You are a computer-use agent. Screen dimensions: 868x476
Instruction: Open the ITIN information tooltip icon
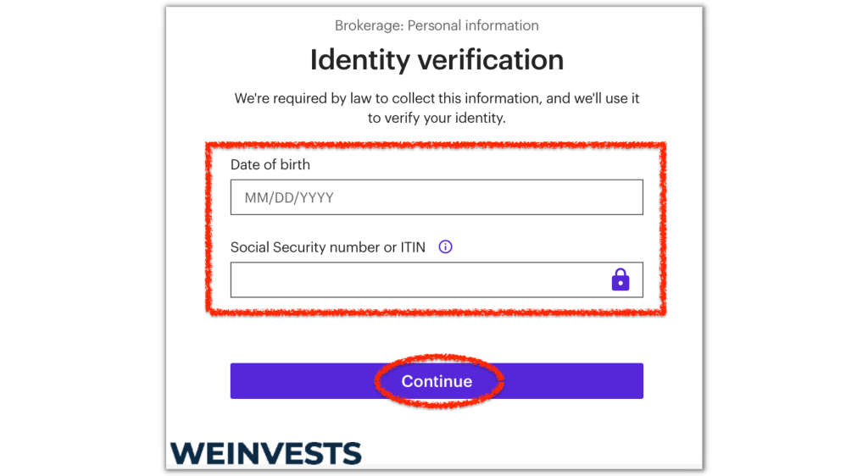(446, 246)
